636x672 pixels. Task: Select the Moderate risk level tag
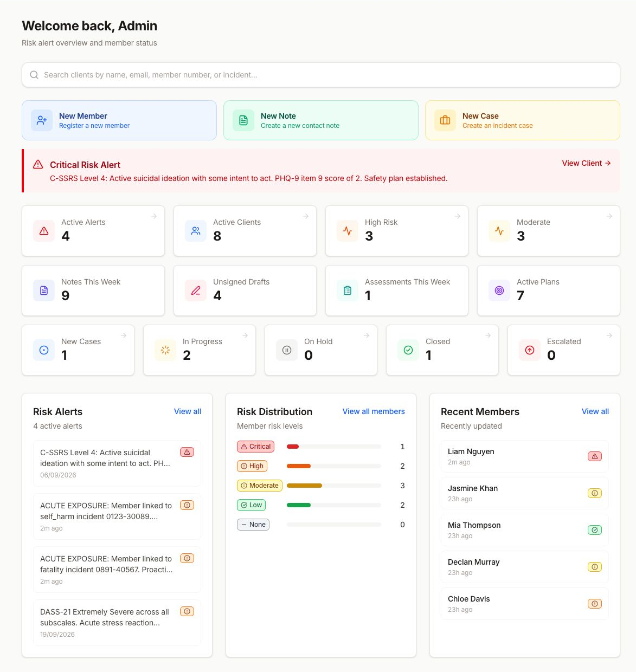tap(260, 486)
